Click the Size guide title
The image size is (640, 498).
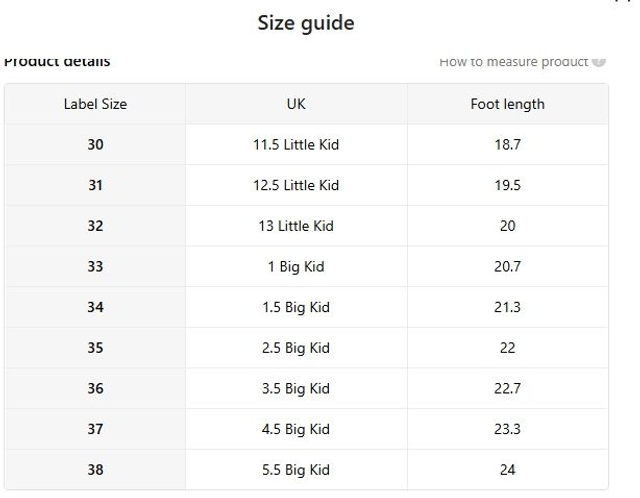click(x=306, y=23)
